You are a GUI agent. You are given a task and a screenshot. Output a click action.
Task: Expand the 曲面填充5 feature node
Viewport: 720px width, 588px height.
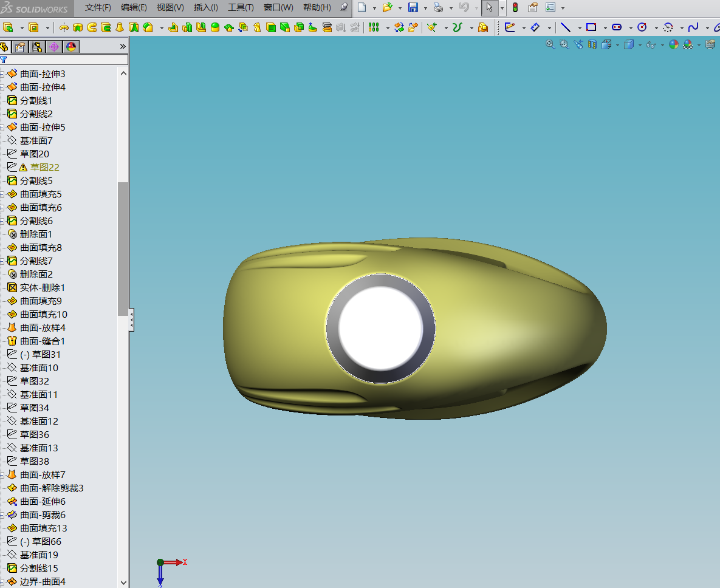(2, 194)
